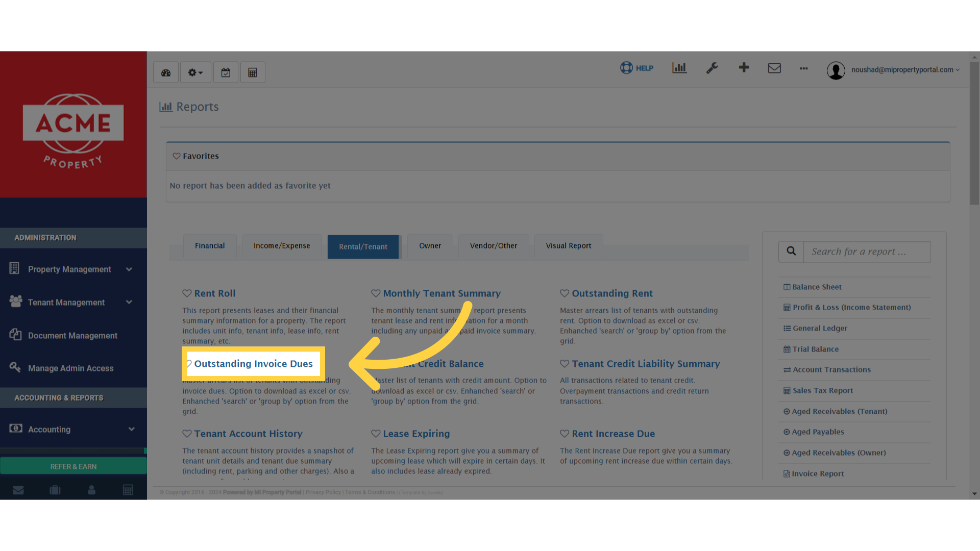Image resolution: width=980 pixels, height=551 pixels.
Task: Favorite the Rent Increase Due heart
Action: pyautogui.click(x=565, y=434)
